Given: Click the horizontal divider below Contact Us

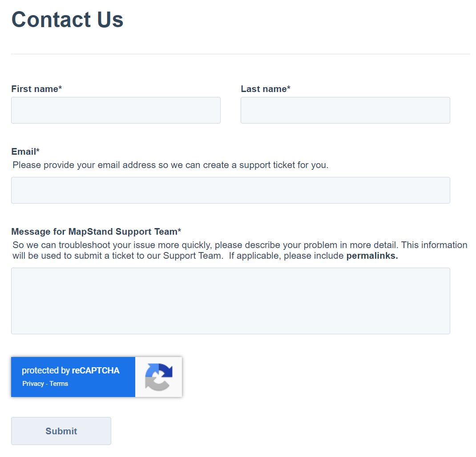Looking at the screenshot, I should pos(240,54).
